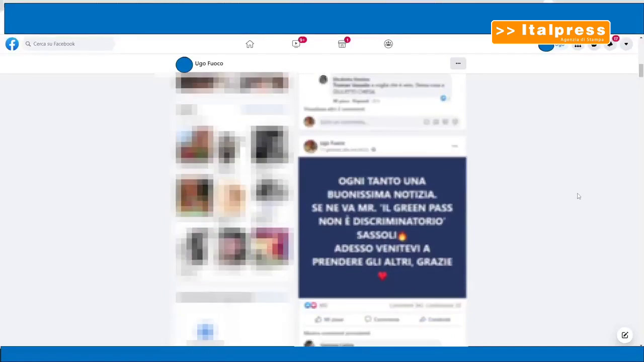Click the new message compose icon
The image size is (644, 362).
tap(624, 335)
